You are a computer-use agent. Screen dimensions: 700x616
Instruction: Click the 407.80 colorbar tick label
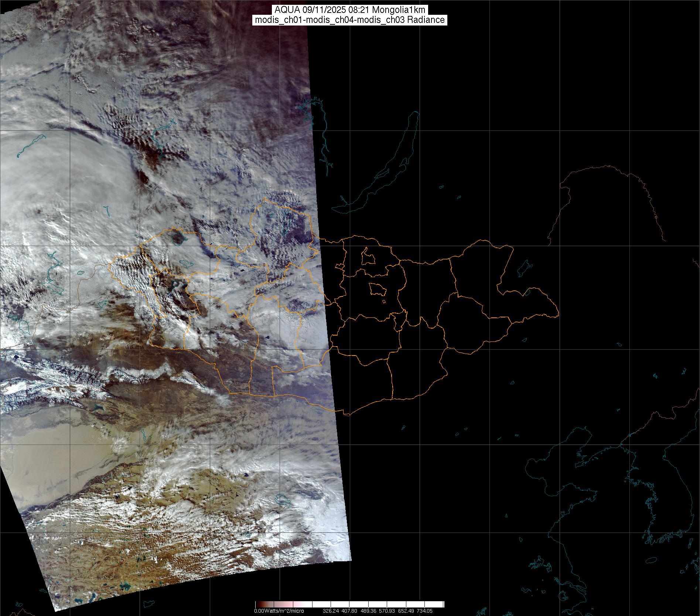click(x=349, y=611)
